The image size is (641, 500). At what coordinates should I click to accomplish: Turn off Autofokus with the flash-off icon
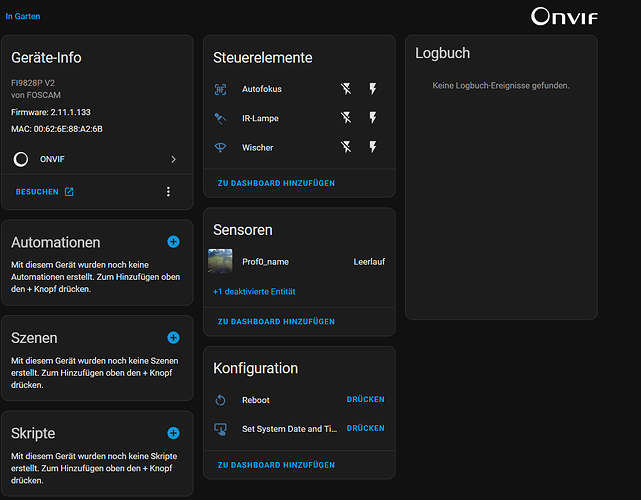click(346, 89)
